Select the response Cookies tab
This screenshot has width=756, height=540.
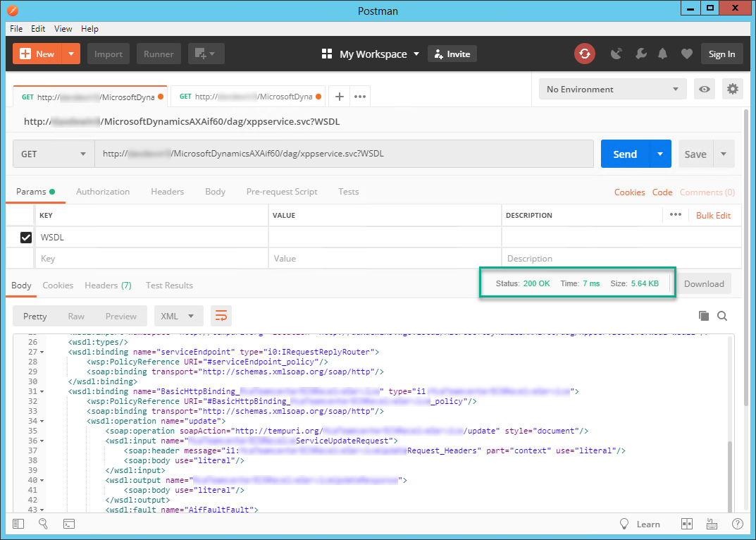click(x=58, y=286)
